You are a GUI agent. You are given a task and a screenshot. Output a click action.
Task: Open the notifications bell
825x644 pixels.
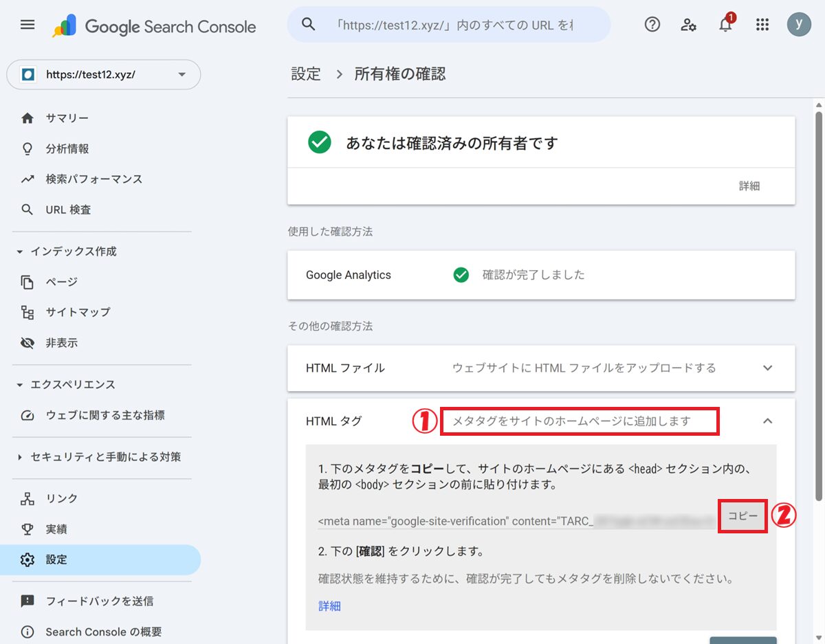point(725,25)
